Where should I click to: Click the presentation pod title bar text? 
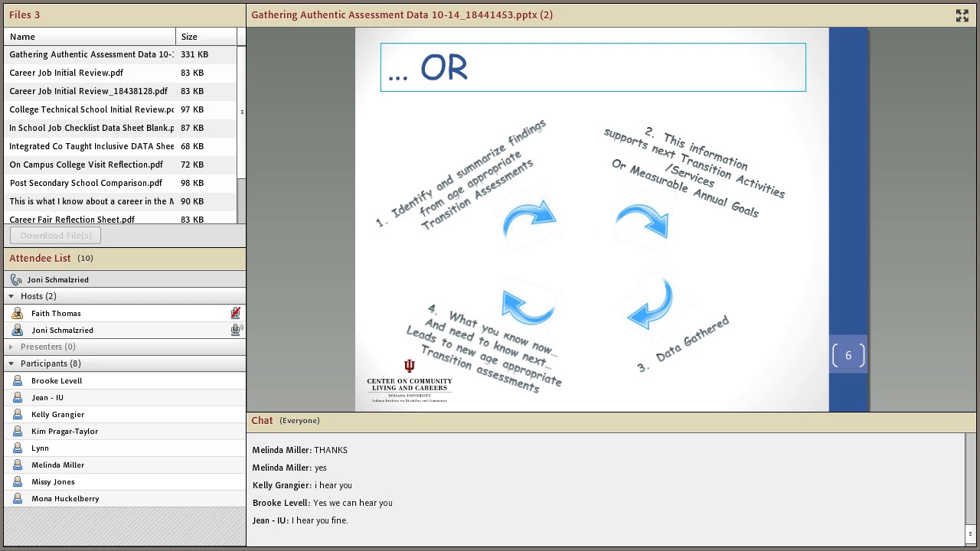[402, 15]
